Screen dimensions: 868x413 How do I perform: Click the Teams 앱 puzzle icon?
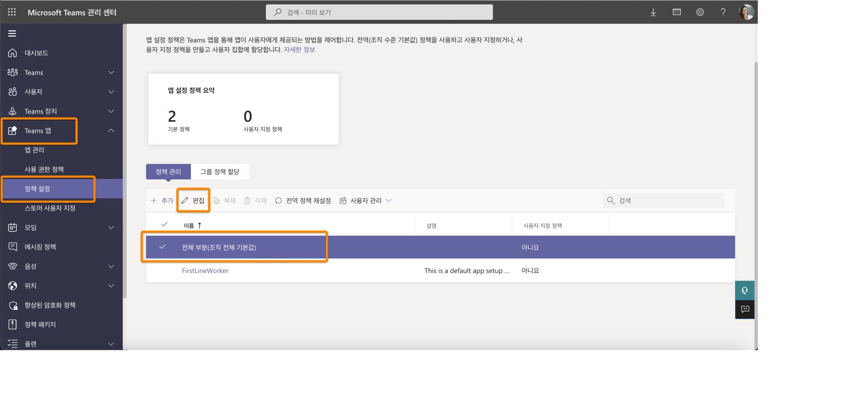(13, 131)
